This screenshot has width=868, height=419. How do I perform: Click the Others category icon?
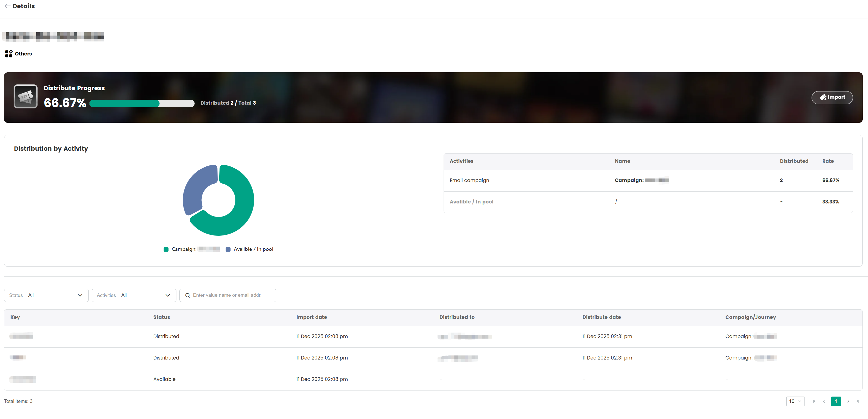(9, 54)
